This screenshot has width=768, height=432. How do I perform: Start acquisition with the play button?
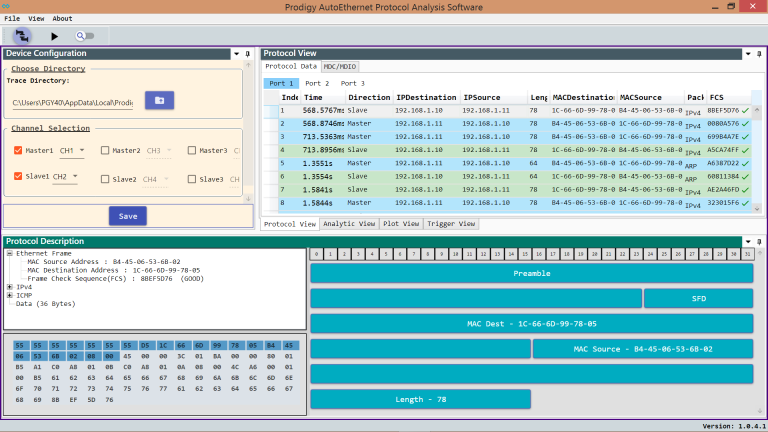tap(54, 36)
